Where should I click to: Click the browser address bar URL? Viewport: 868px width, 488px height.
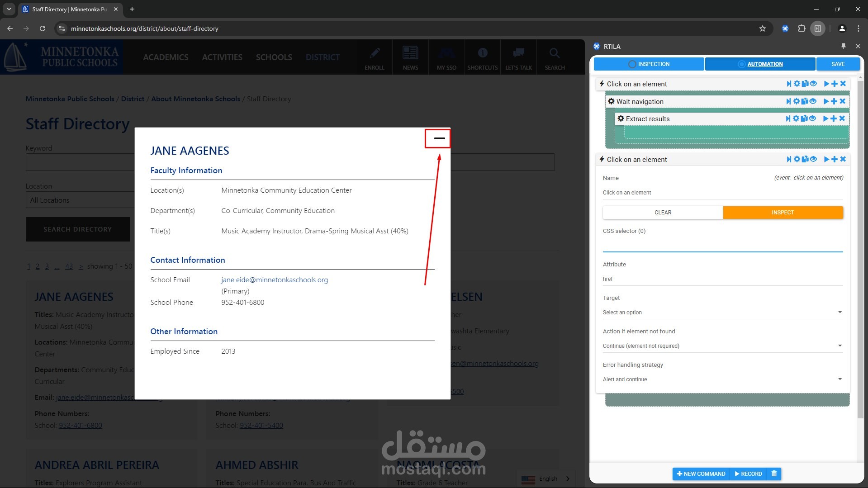coord(145,28)
